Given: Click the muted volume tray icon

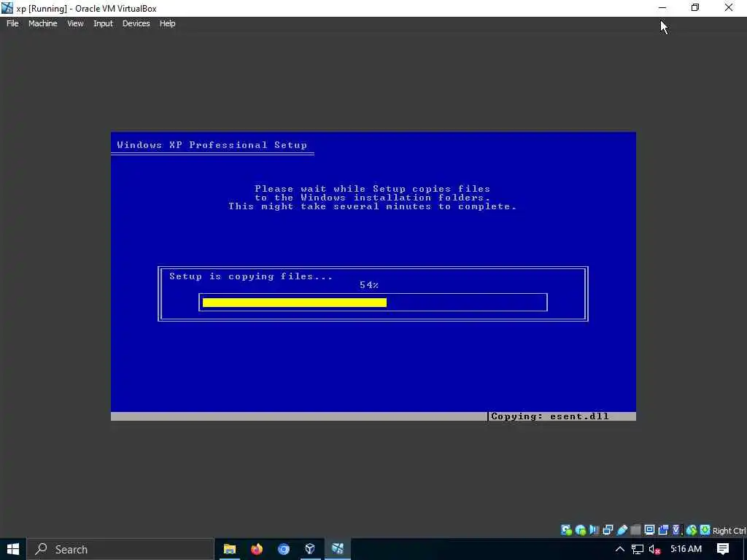Looking at the screenshot, I should coord(654,549).
